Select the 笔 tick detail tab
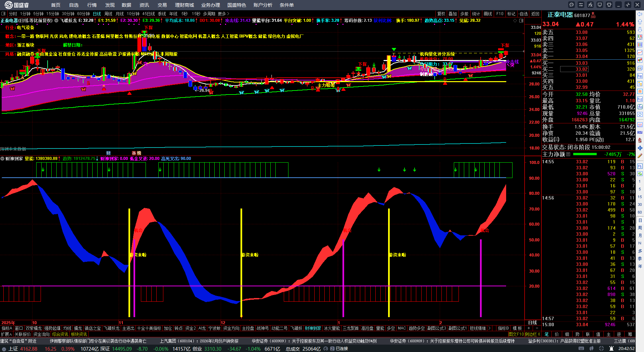 pyautogui.click(x=547, y=334)
